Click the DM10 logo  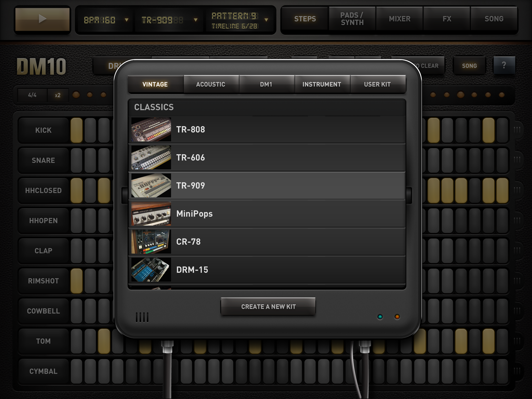tap(41, 66)
